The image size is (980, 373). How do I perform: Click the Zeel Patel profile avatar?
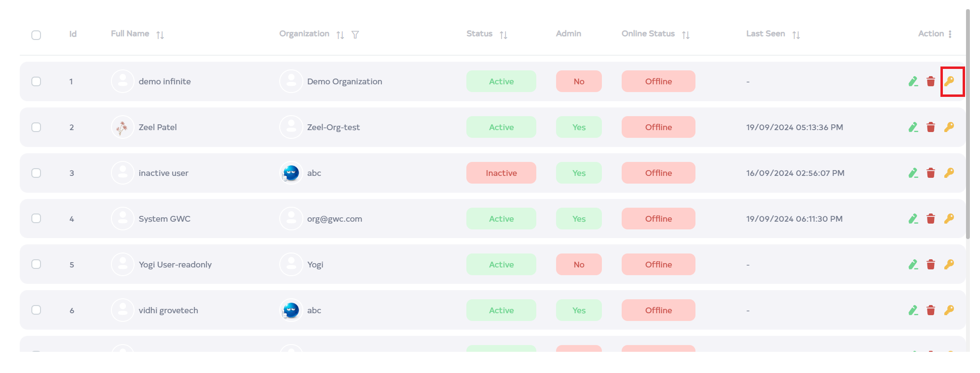[x=122, y=127]
